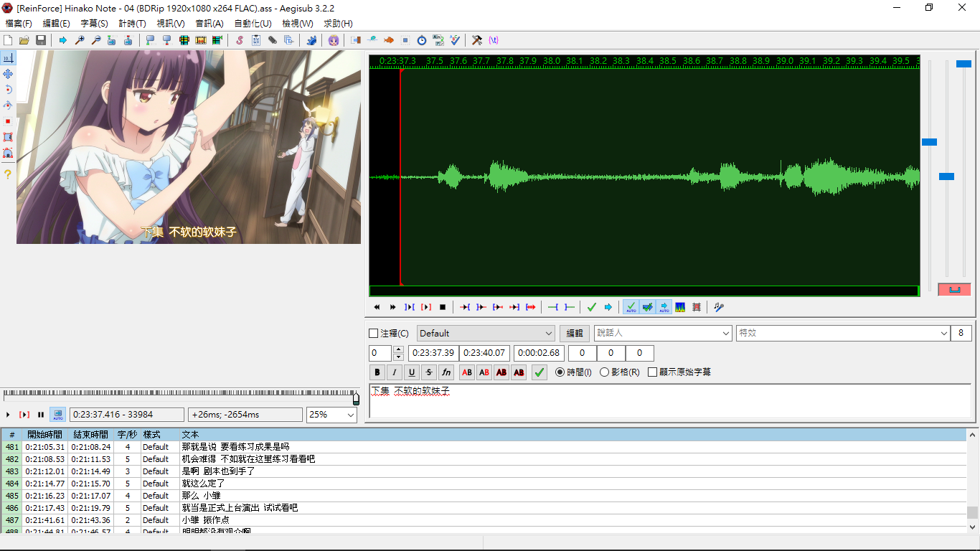The width and height of the screenshot is (980, 551).
Task: Open Options hammer and wrench icon
Action: [477, 40]
